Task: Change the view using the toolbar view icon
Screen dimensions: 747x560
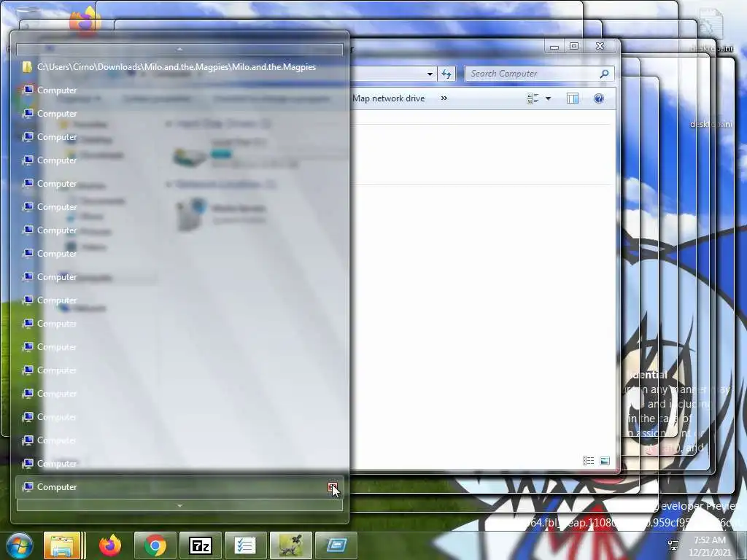Action: (x=533, y=98)
